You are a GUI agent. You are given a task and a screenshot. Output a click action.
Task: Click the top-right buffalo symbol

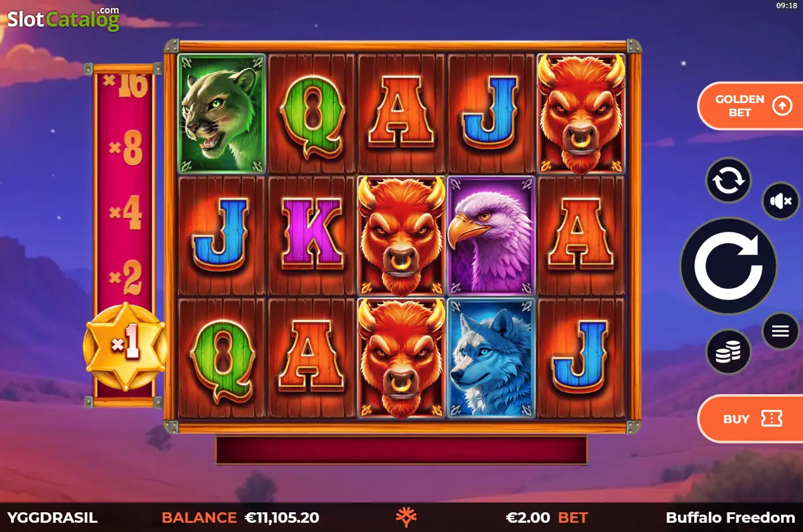[x=581, y=113]
